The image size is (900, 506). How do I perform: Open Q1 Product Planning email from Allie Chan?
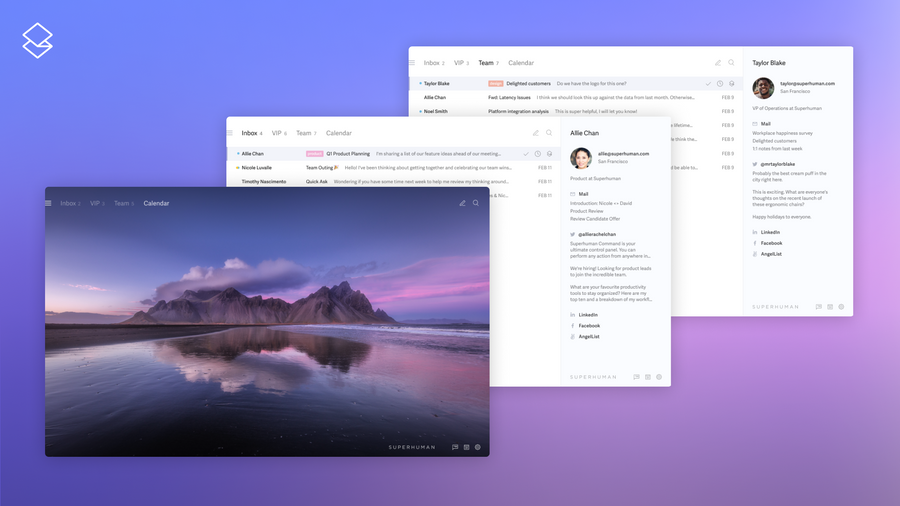394,154
